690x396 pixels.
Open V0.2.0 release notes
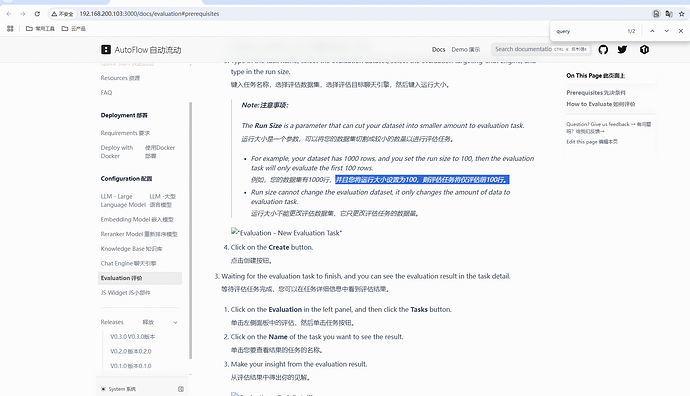(131, 352)
